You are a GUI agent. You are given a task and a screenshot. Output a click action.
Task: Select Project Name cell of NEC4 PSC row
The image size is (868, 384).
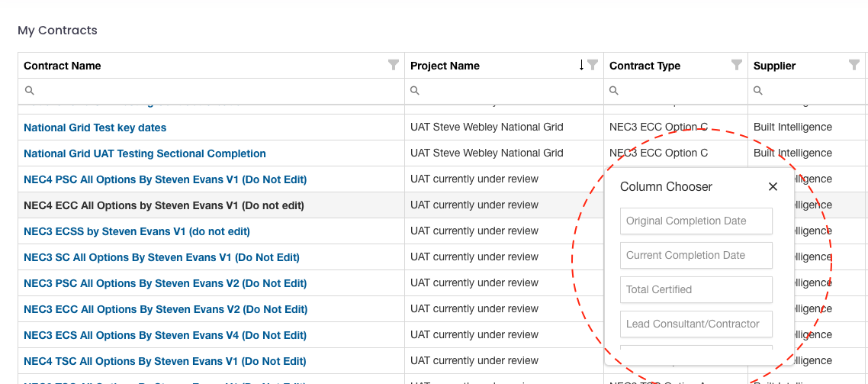[504, 179]
